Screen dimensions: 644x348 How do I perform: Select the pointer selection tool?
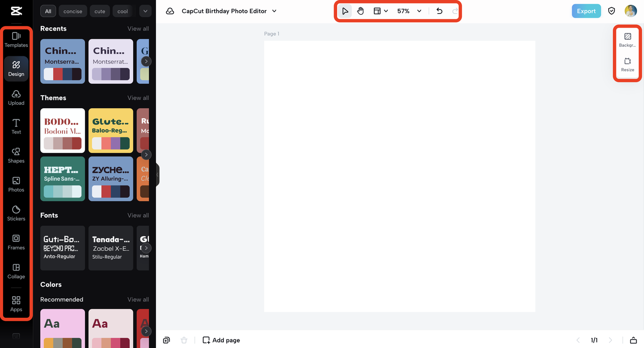click(345, 11)
